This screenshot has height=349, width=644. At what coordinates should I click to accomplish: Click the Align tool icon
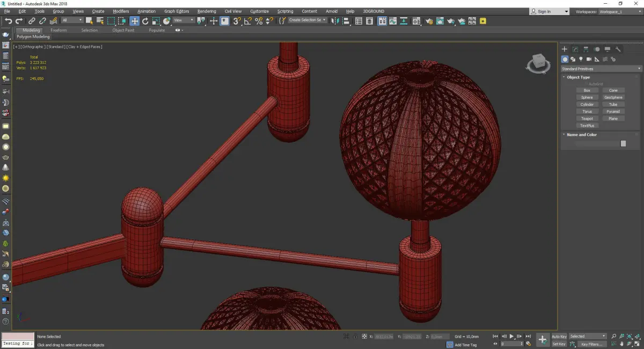tap(346, 21)
